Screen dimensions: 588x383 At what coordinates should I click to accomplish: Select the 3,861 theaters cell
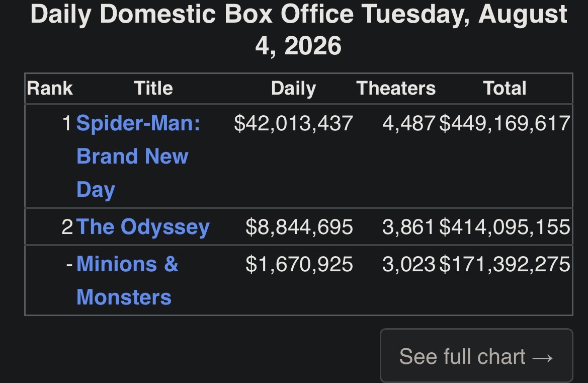point(409,227)
